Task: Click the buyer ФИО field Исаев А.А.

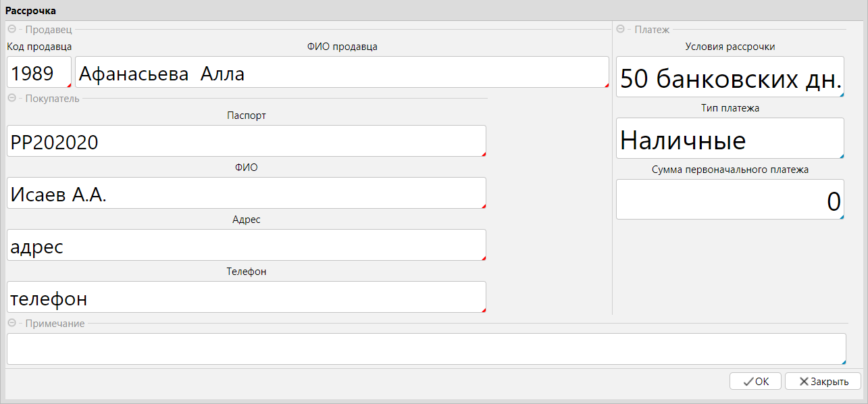Action: pyautogui.click(x=246, y=194)
